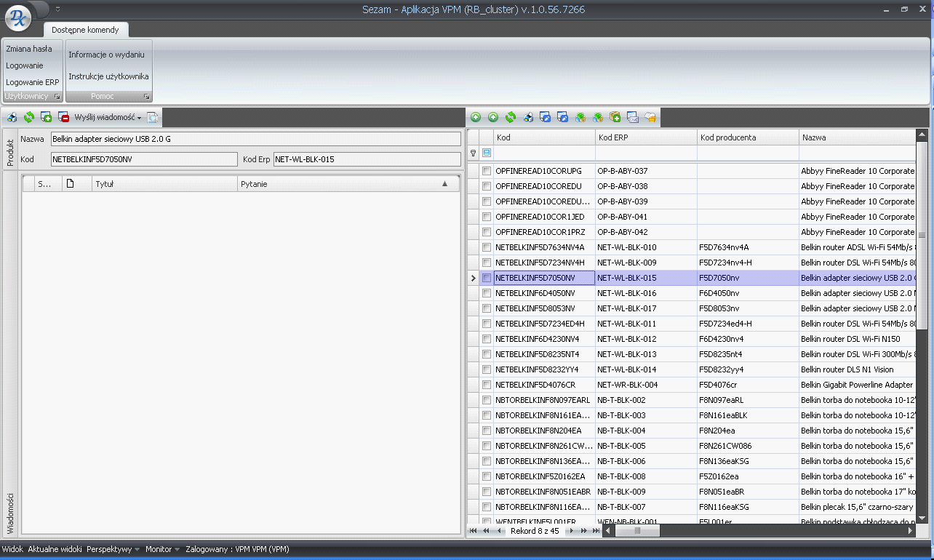The height and width of the screenshot is (560, 934).
Task: Tick the checkbox for OPFINEREAD10COREDU row
Action: pos(487,186)
